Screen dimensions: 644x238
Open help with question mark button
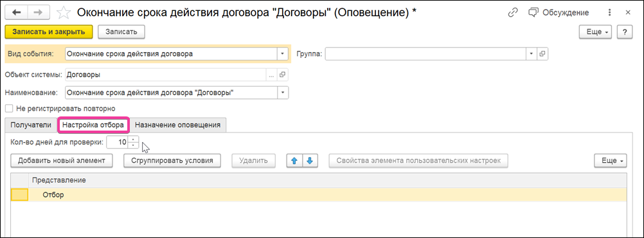point(625,32)
